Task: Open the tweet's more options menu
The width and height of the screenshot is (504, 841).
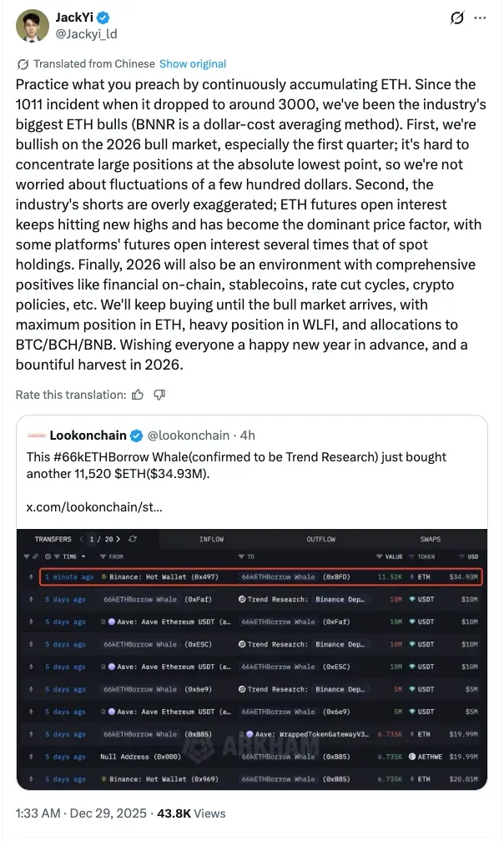Action: pos(480,18)
